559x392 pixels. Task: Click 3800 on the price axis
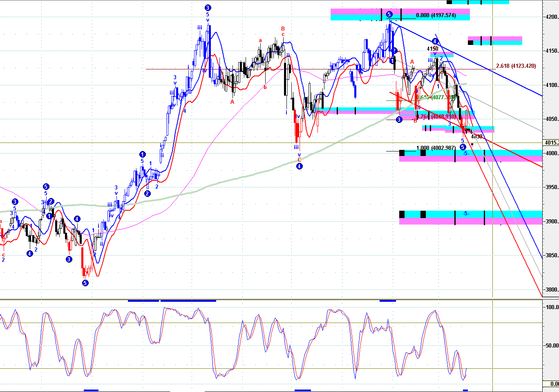tap(552, 290)
